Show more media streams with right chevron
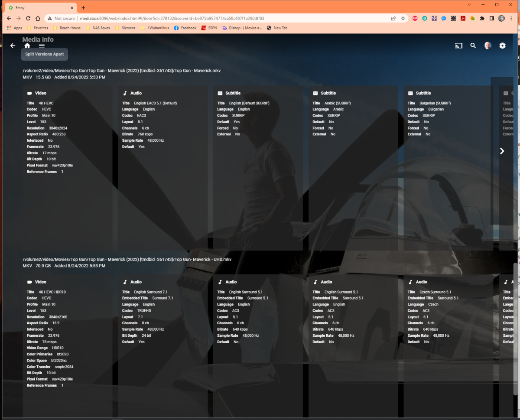 pyautogui.click(x=501, y=151)
